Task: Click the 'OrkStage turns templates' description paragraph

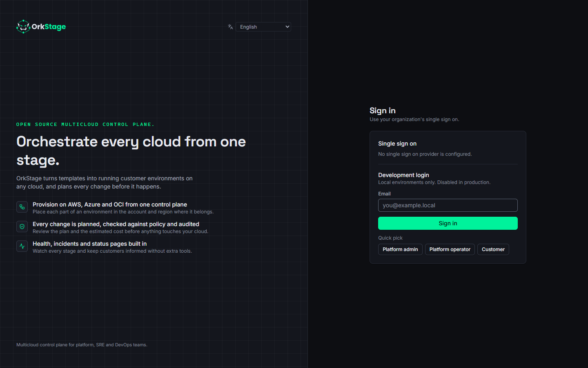Action: pyautogui.click(x=105, y=182)
